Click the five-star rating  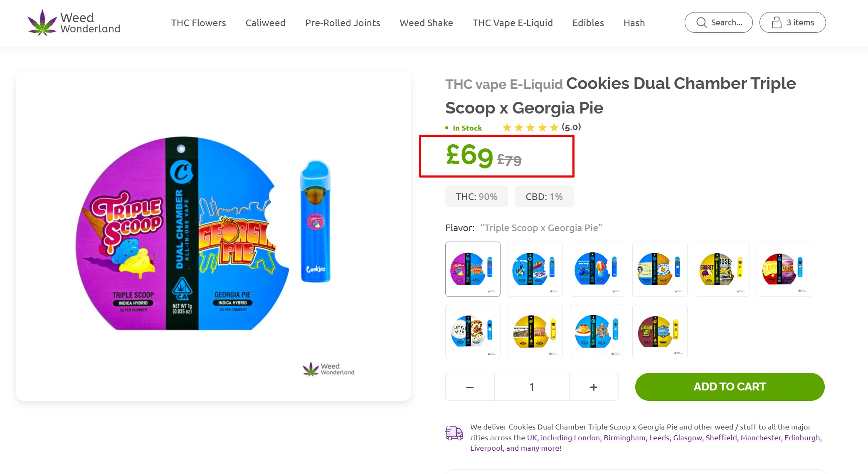click(x=530, y=128)
